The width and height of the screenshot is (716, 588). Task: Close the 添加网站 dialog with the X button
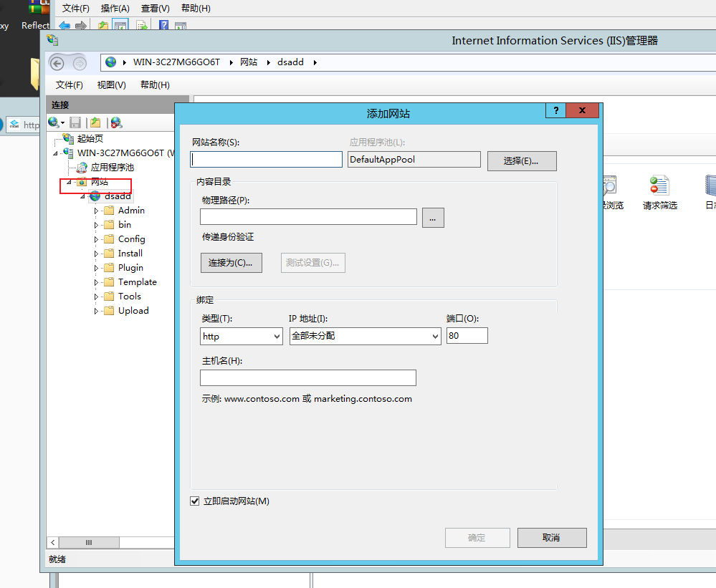582,110
